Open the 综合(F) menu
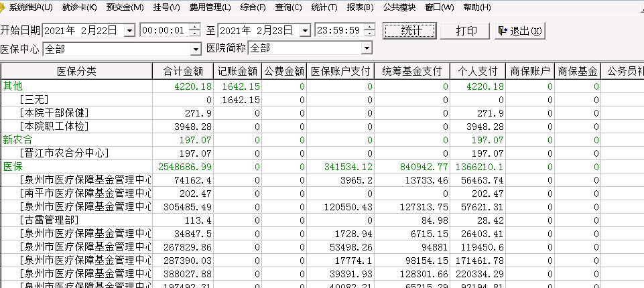 tap(253, 7)
